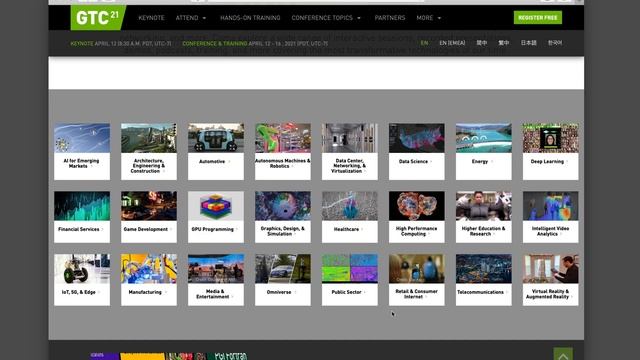Screen dimensions: 640x360
Task: Select EN language option
Action: tap(424, 43)
